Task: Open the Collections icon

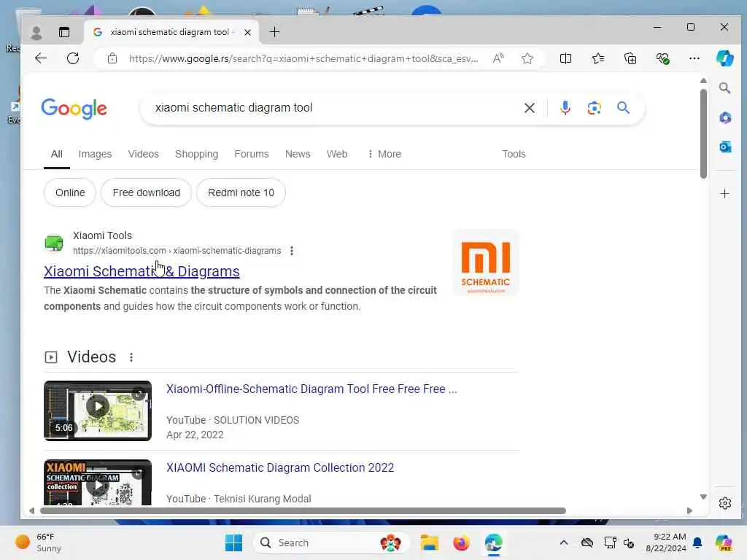Action: (x=630, y=58)
